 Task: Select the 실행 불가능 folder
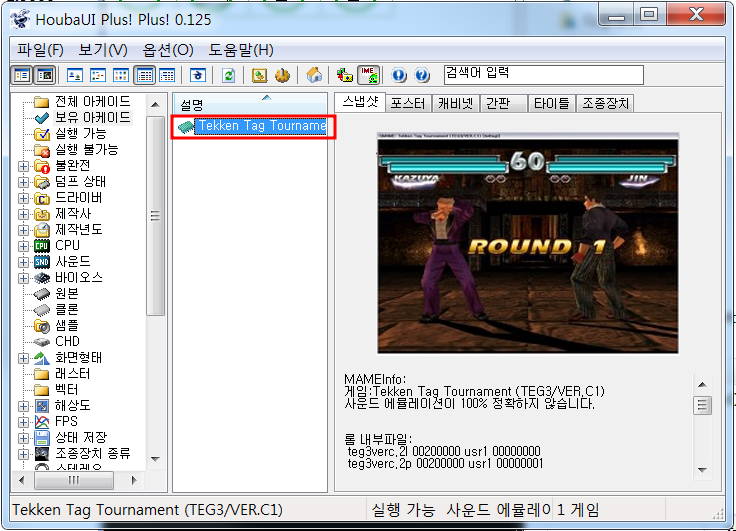pos(87,149)
